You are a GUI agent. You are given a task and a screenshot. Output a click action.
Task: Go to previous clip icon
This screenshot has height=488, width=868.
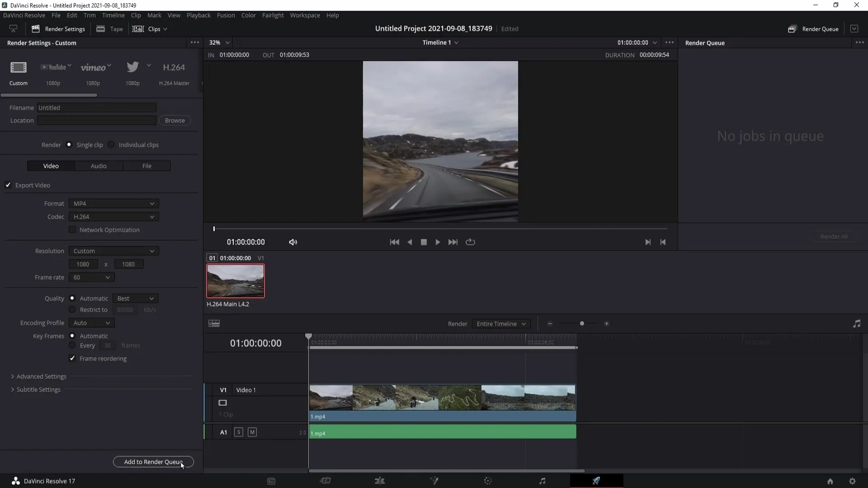click(x=663, y=242)
